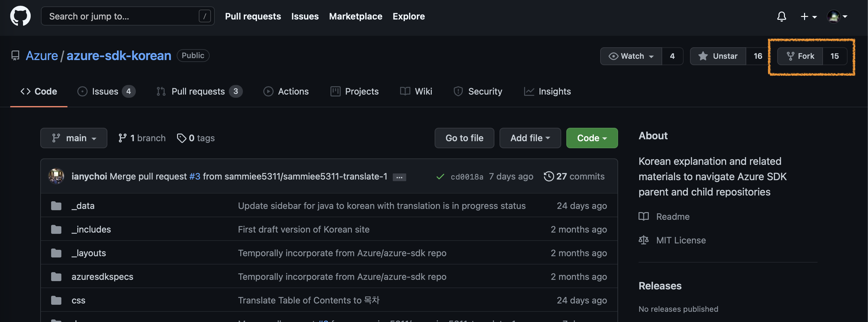Click the Public visibility badge

click(x=193, y=55)
